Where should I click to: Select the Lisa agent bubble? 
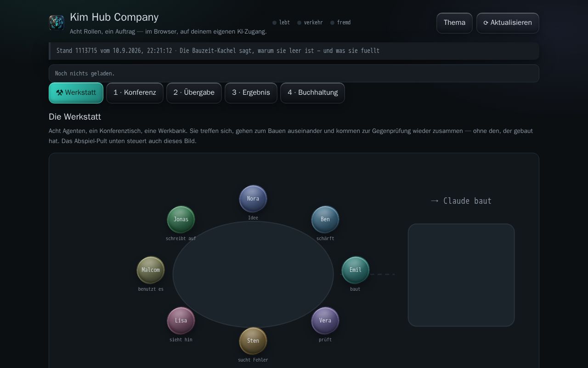point(181,321)
